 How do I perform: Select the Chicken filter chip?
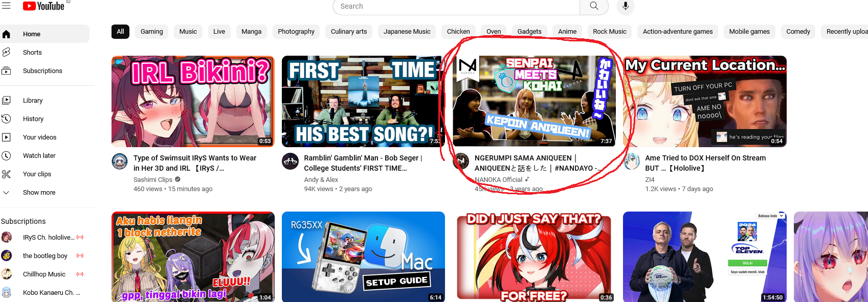pyautogui.click(x=458, y=32)
